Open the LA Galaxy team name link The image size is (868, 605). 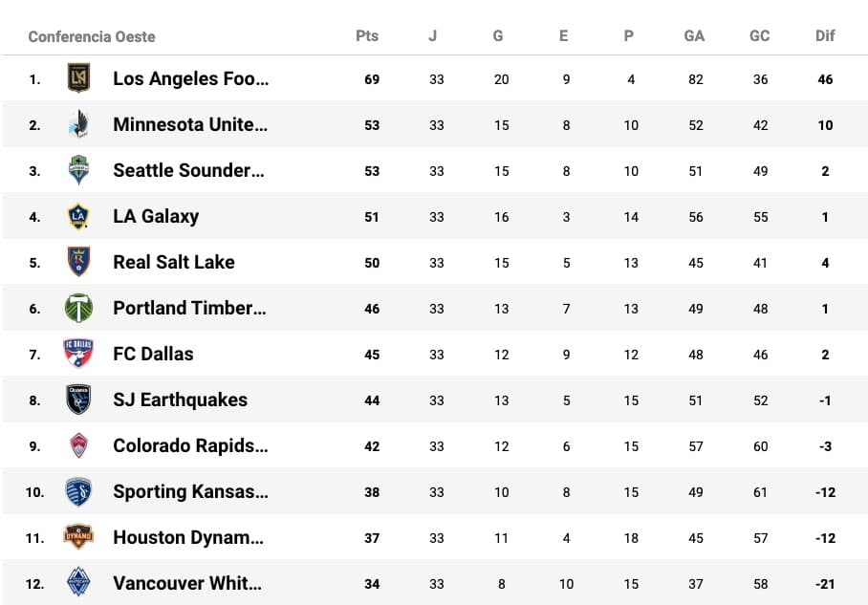click(156, 216)
